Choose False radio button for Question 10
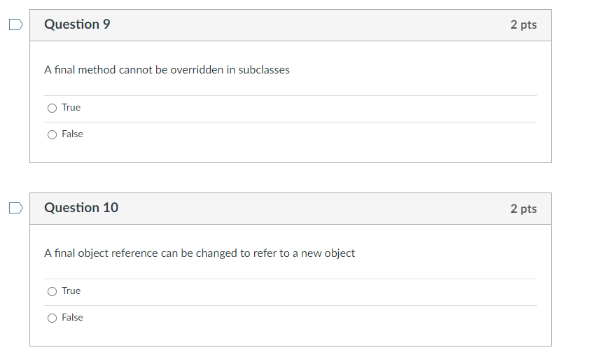 click(52, 318)
